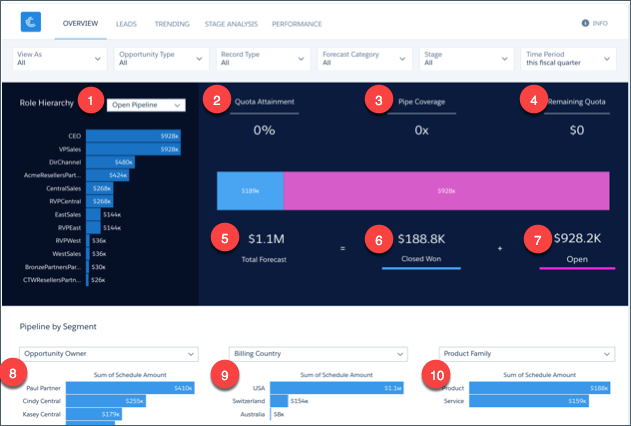This screenshot has width=631, height=426.
Task: Click the USA $1.1M bar
Action: [337, 388]
